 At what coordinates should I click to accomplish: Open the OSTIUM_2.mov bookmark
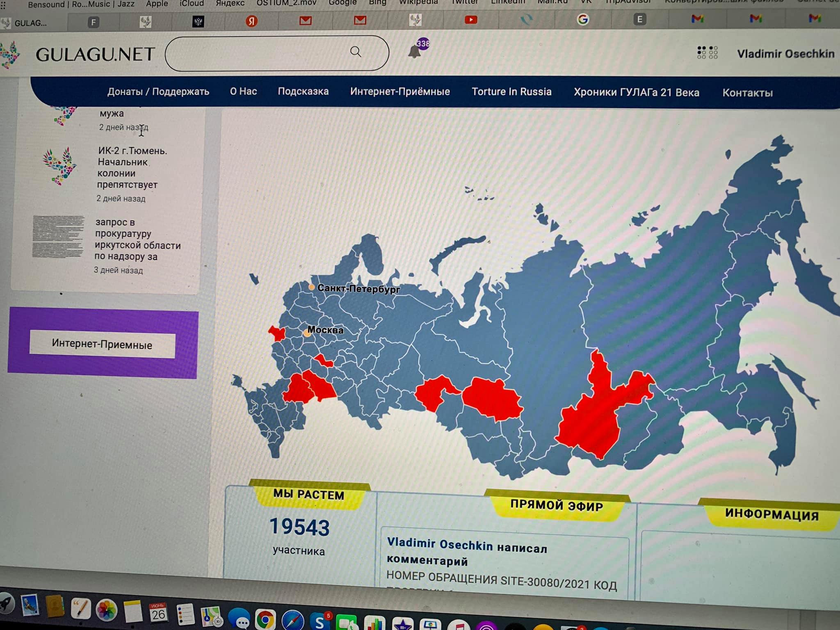[x=287, y=3]
